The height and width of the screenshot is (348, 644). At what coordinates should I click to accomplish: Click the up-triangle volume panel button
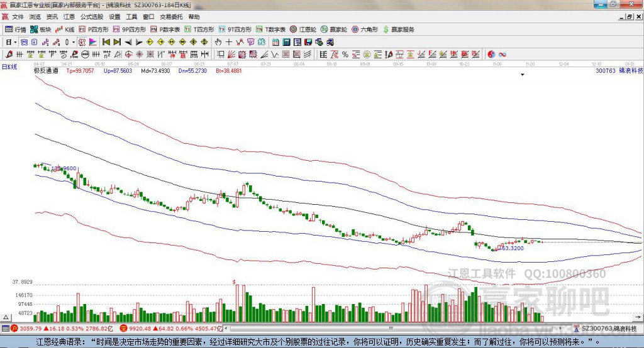6,317
